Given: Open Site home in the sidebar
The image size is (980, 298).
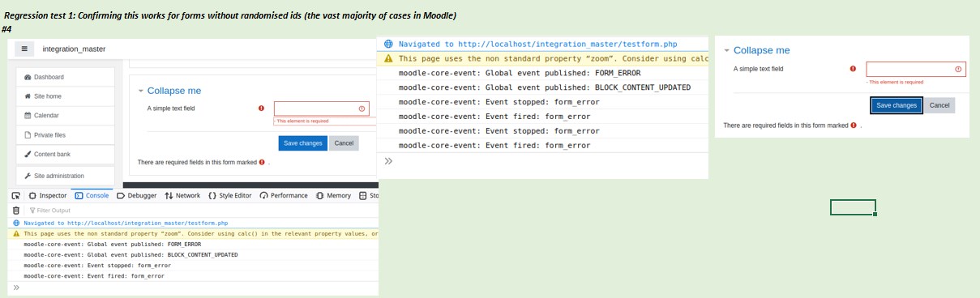Looking at the screenshot, I should [65, 96].
